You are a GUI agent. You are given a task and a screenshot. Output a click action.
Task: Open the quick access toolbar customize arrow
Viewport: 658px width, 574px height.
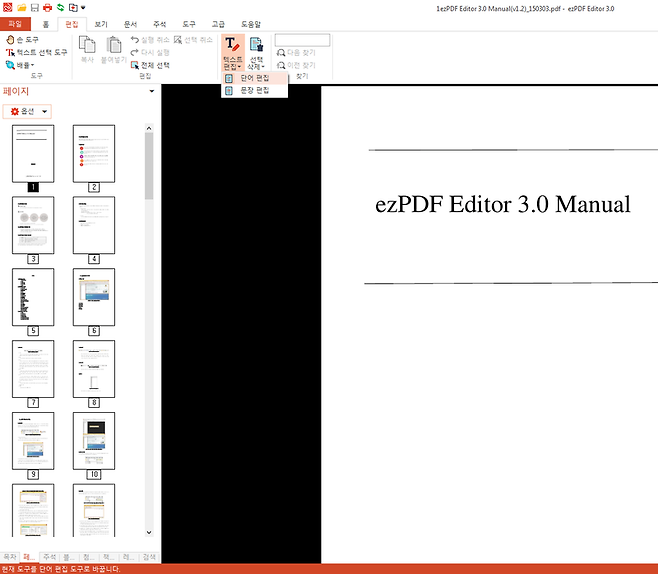click(x=83, y=8)
